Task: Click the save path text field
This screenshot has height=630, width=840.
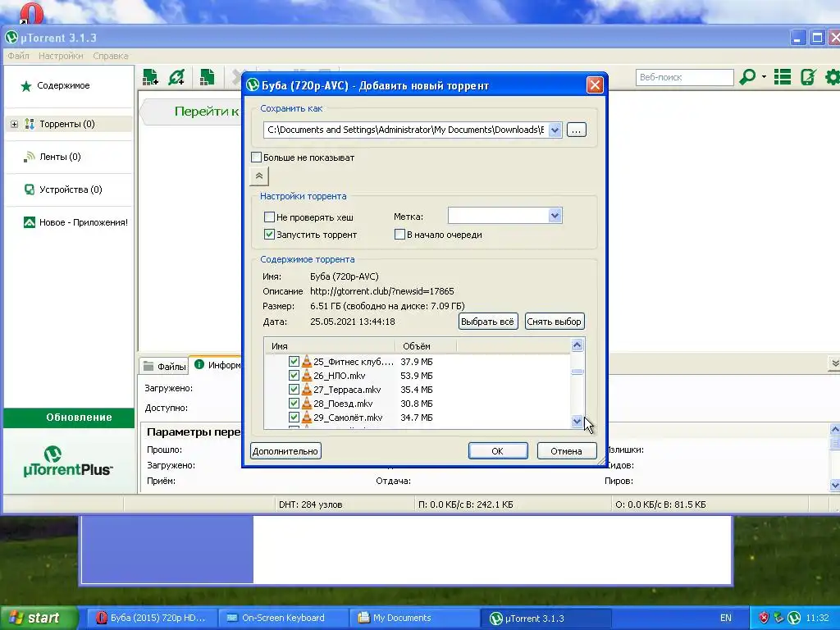Action: coord(405,130)
